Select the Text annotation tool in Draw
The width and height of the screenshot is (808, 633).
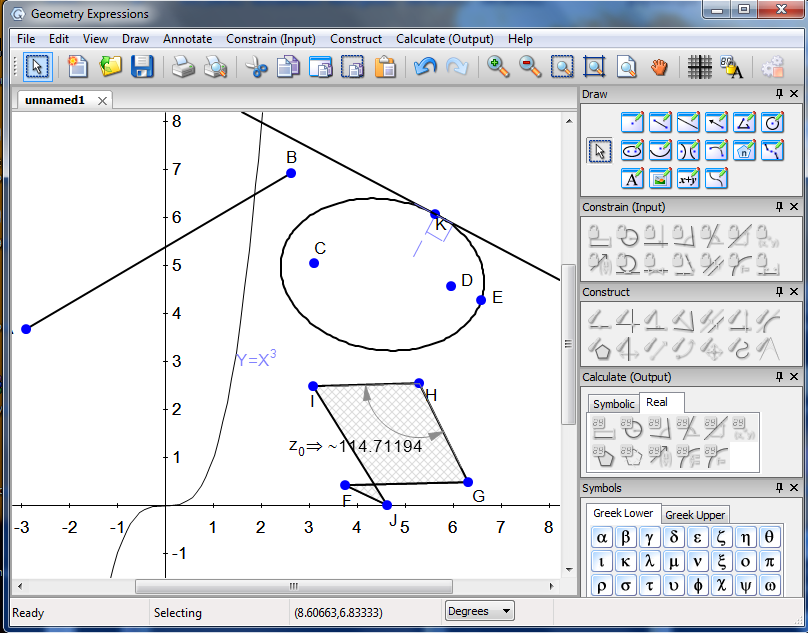pyautogui.click(x=632, y=179)
